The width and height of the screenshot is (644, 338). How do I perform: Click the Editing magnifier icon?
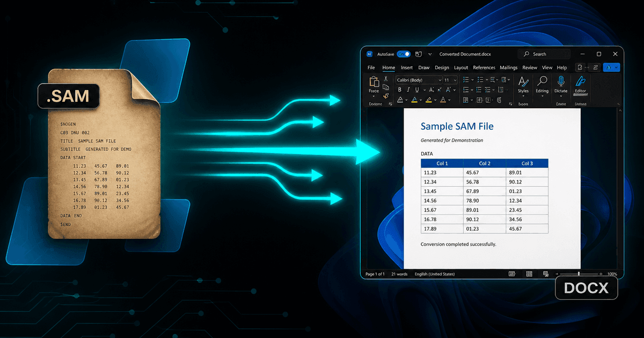point(542,81)
